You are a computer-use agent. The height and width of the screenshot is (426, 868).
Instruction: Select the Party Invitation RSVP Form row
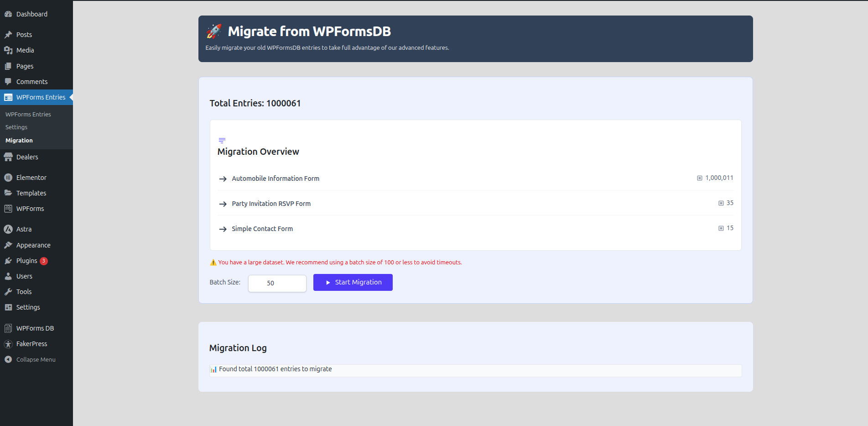click(x=271, y=204)
